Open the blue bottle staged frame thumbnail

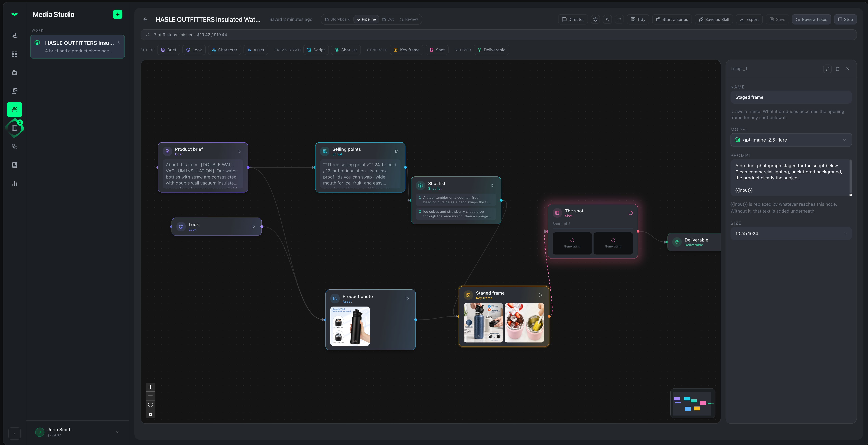click(x=483, y=322)
